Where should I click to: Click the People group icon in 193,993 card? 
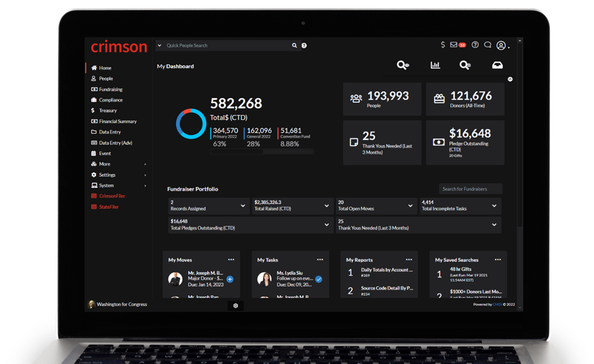coord(356,99)
